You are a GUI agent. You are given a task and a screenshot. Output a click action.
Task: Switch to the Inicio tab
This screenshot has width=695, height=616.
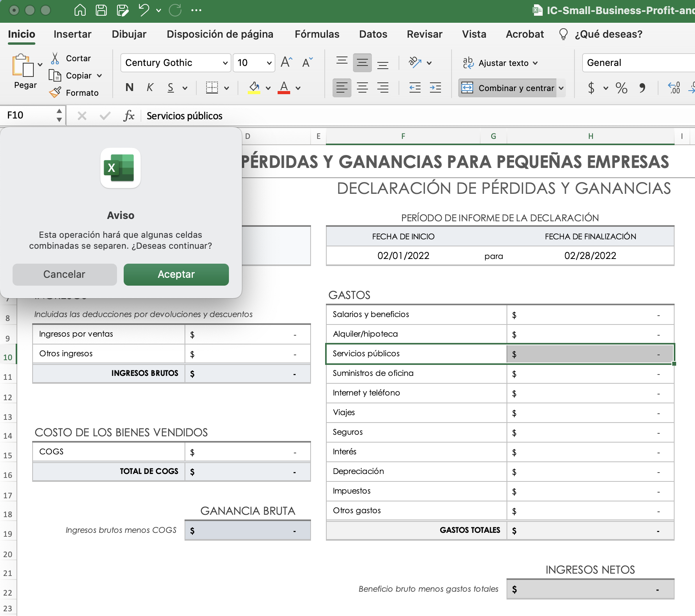(x=22, y=34)
